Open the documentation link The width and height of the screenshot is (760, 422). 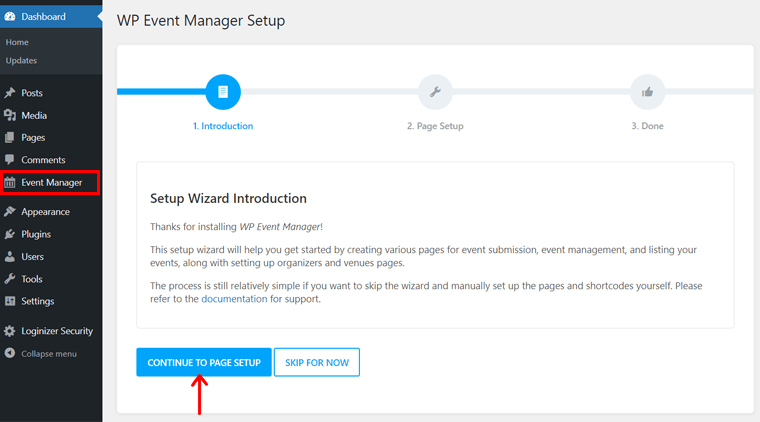[235, 299]
